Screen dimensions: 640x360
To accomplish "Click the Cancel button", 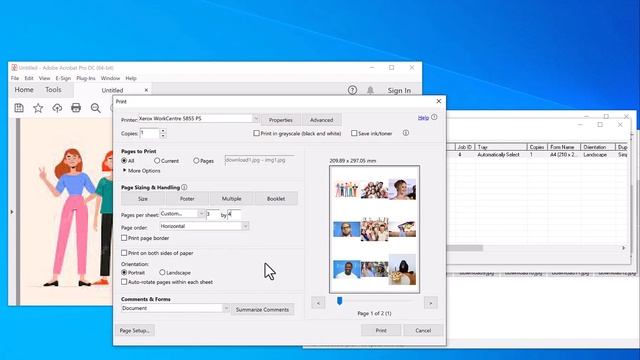I will point(423,330).
